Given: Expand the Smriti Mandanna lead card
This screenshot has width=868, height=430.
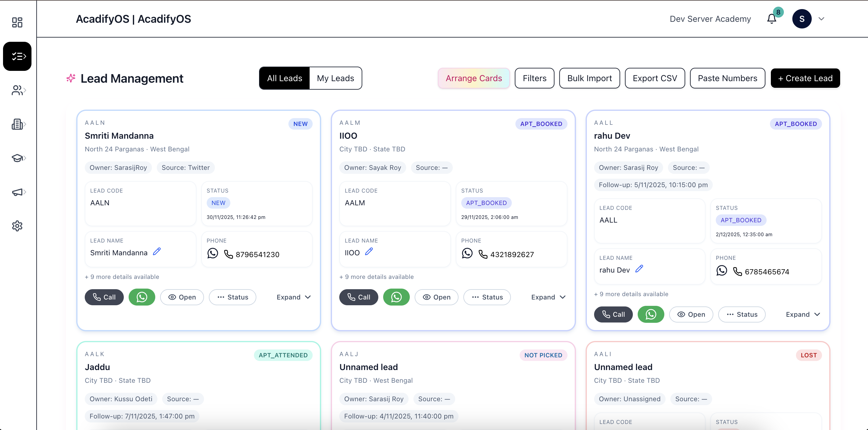Looking at the screenshot, I should pos(294,297).
